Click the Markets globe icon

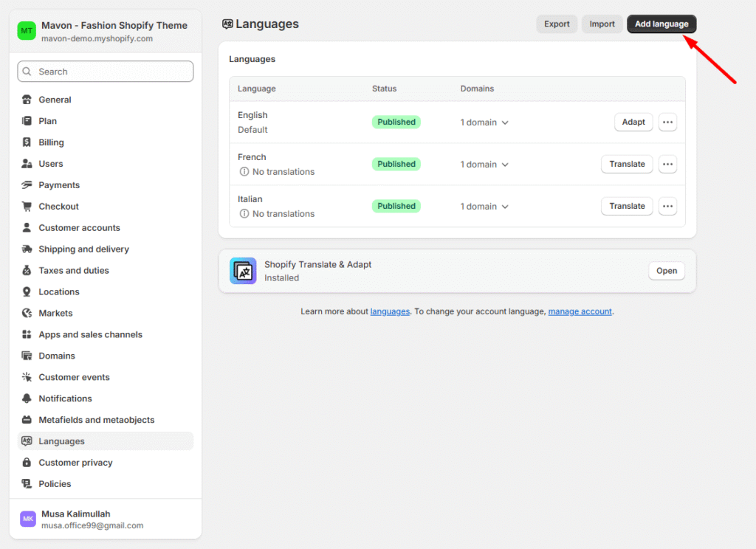click(x=27, y=313)
